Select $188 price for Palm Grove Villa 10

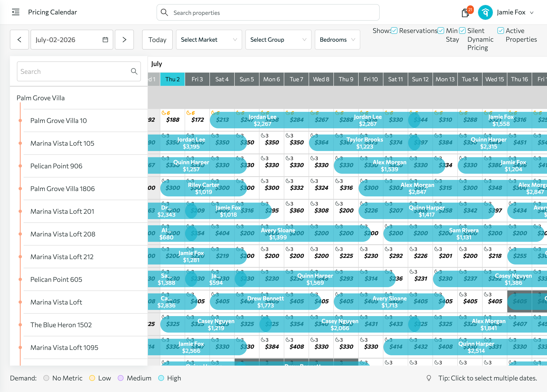click(x=173, y=120)
